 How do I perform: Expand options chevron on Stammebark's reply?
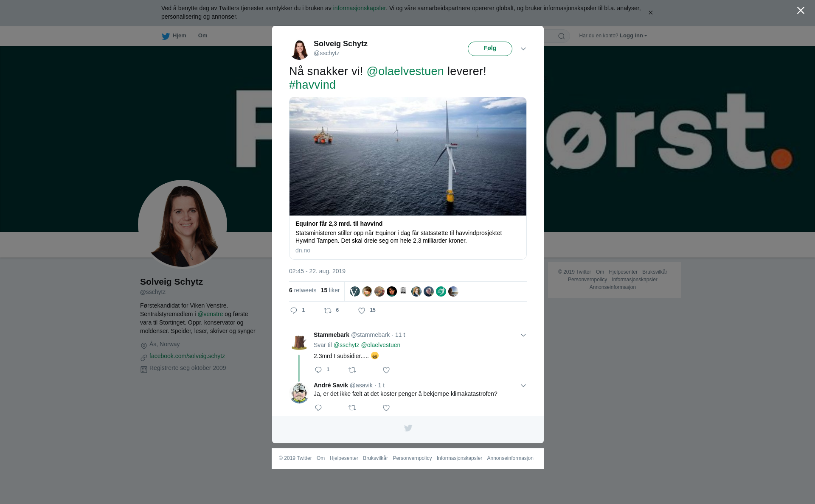tap(523, 335)
